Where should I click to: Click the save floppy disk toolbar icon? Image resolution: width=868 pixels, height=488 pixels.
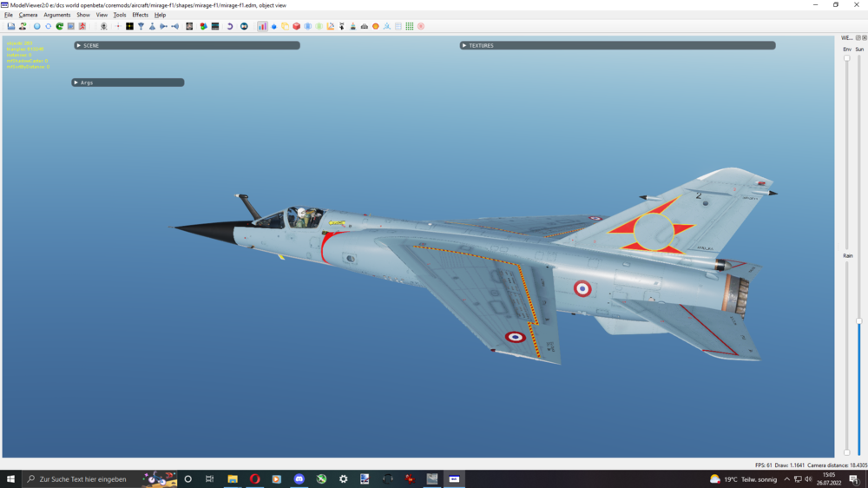[10, 26]
